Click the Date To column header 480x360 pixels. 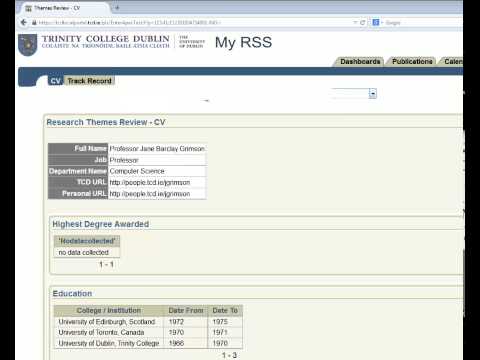[225, 310]
